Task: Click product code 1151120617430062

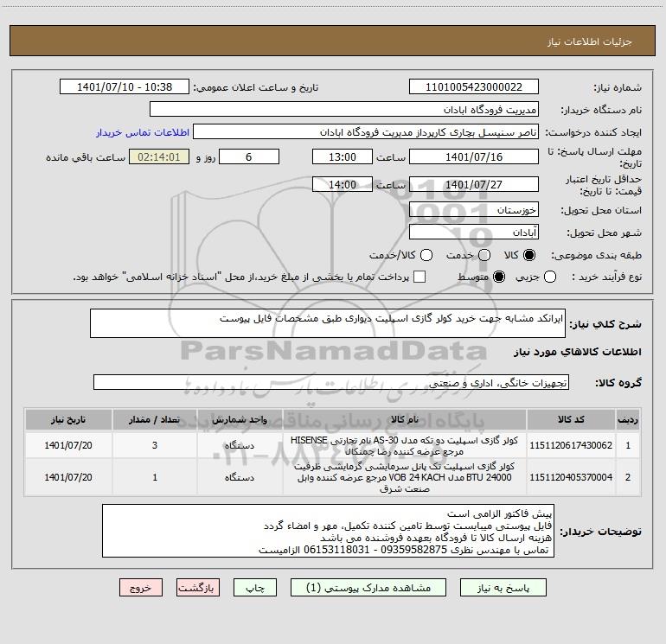Action: pos(571,445)
